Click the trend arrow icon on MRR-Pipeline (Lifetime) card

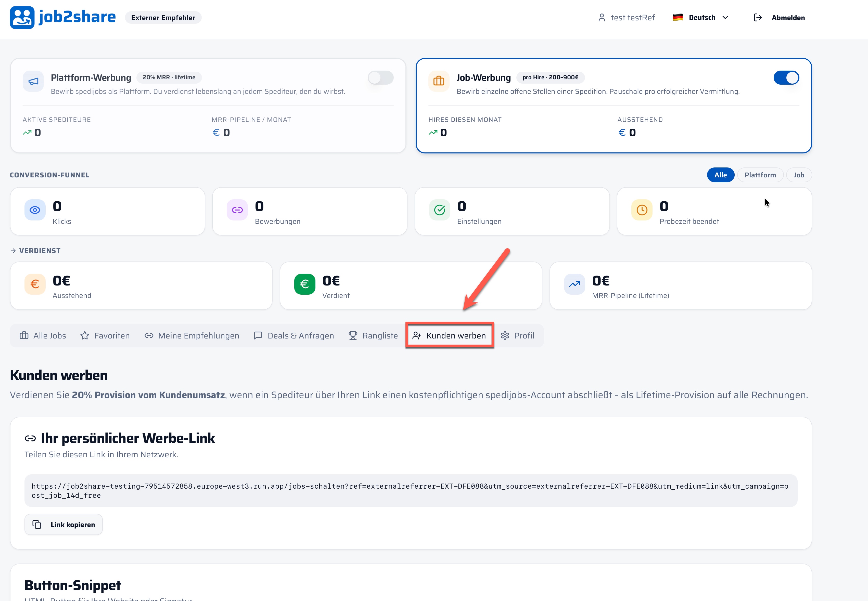point(575,284)
